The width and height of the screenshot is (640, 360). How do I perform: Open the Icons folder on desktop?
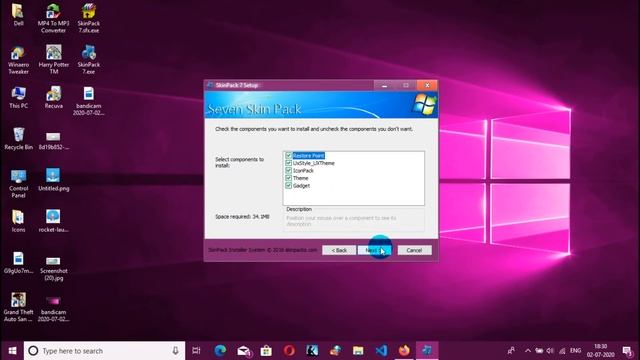click(x=18, y=221)
